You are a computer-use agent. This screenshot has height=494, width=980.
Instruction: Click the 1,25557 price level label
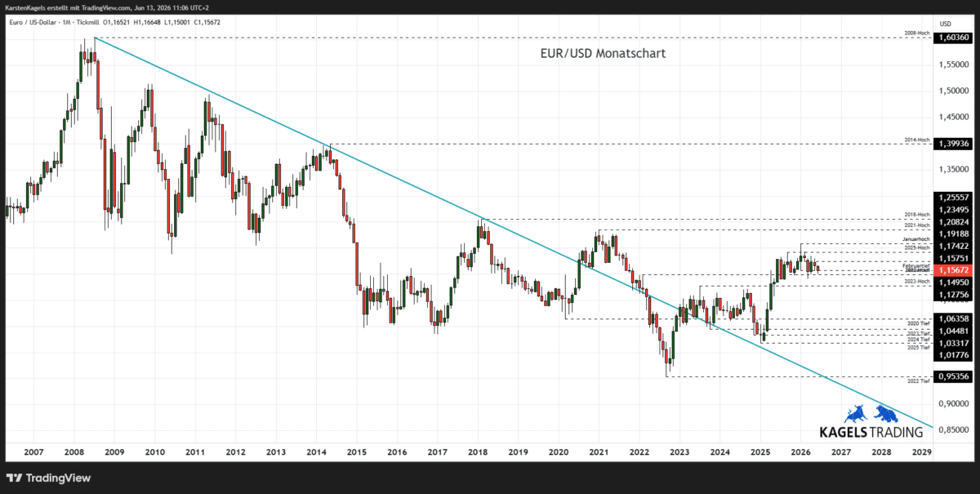pyautogui.click(x=954, y=197)
